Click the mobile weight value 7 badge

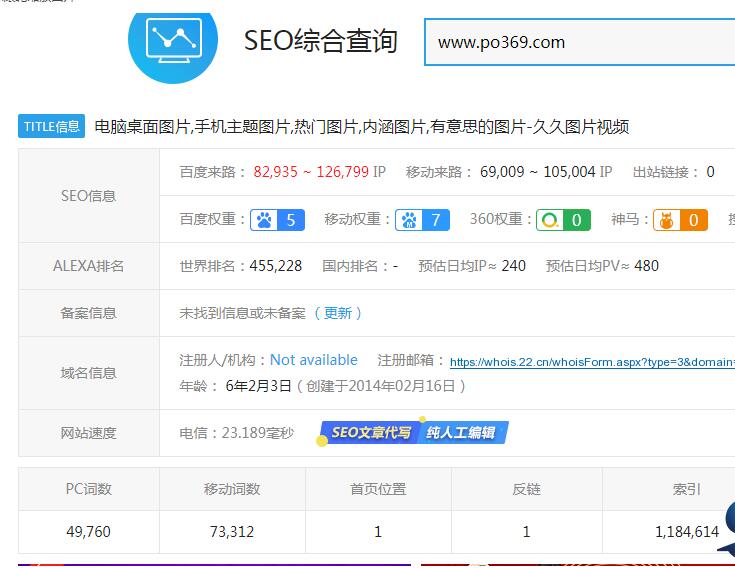[435, 220]
